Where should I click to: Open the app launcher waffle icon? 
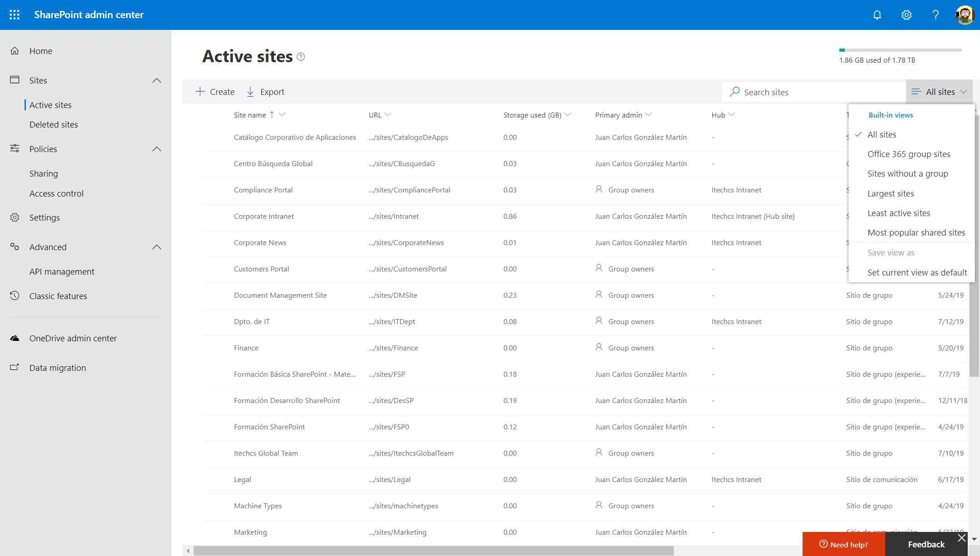coord(14,15)
